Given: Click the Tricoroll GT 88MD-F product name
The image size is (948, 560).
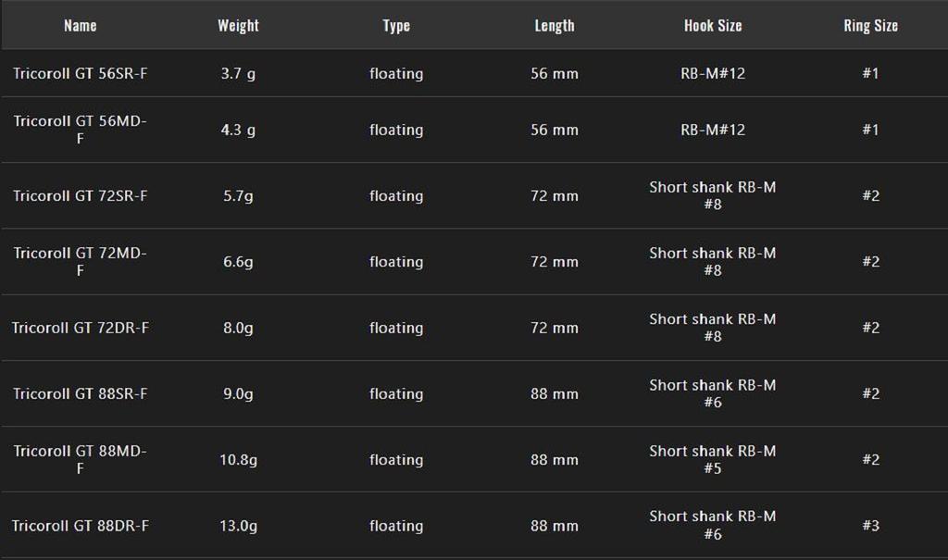Looking at the screenshot, I should point(81,459).
